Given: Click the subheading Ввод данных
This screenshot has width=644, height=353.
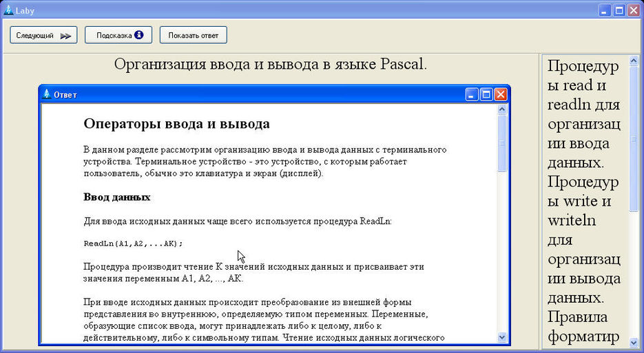Looking at the screenshot, I should point(116,197).
